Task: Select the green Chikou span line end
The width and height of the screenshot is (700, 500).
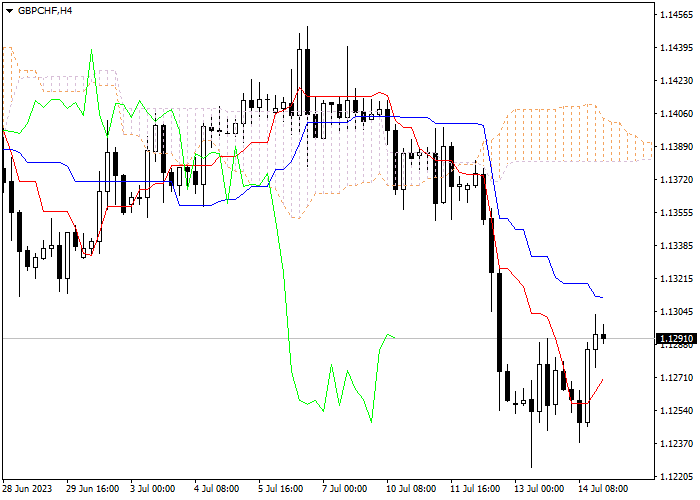Action: [x=393, y=337]
